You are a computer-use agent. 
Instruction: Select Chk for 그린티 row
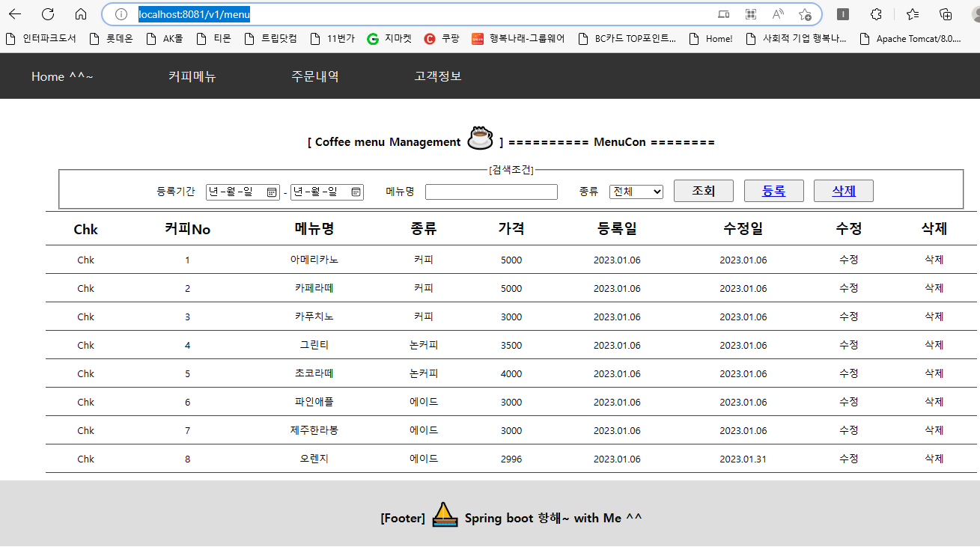86,345
